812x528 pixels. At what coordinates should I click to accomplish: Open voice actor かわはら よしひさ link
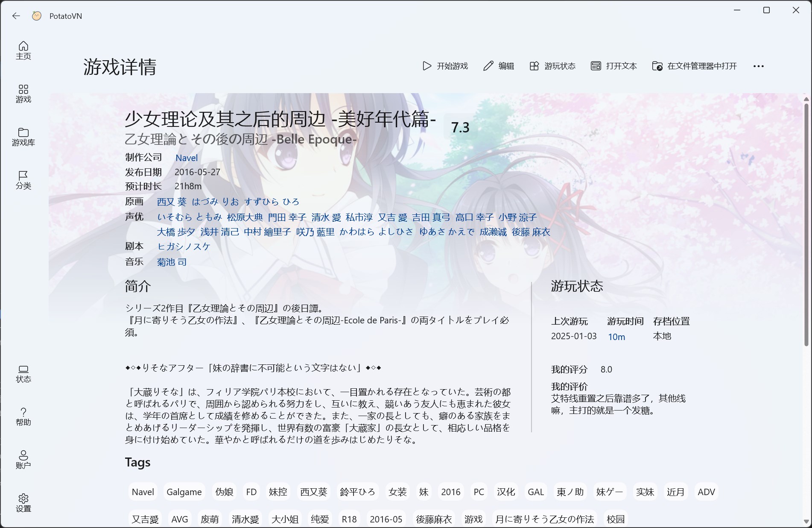click(x=377, y=232)
